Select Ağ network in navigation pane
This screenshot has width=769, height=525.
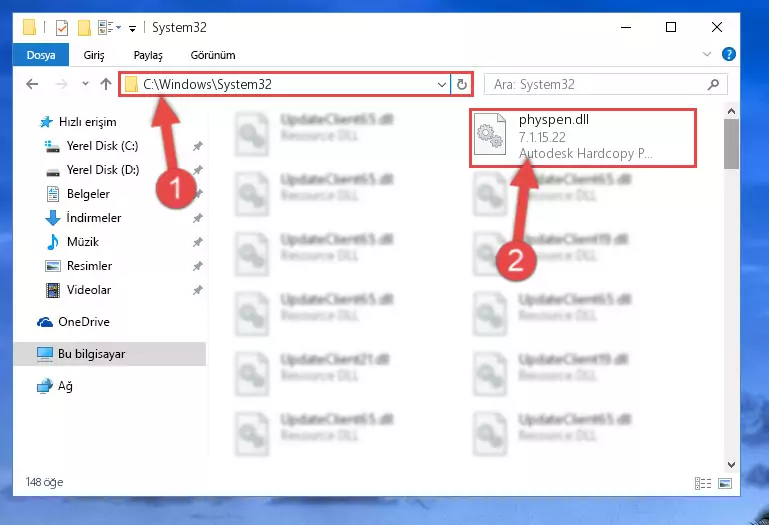click(65, 386)
